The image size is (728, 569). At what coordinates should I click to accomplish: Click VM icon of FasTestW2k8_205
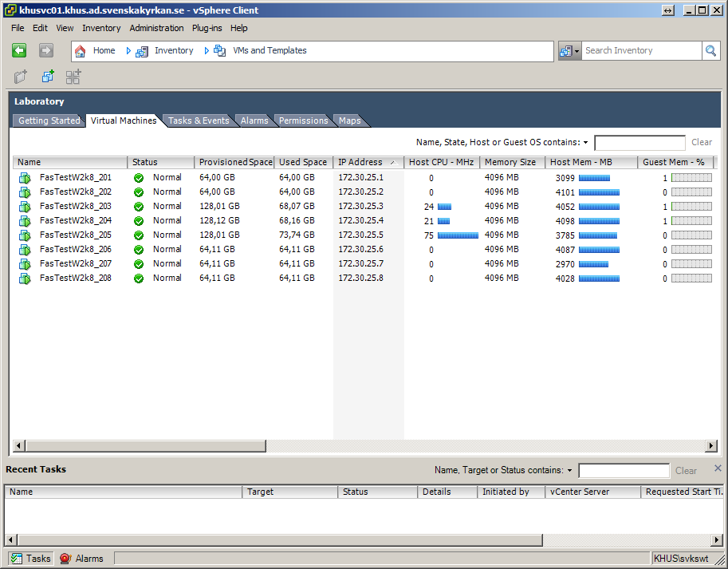25,235
